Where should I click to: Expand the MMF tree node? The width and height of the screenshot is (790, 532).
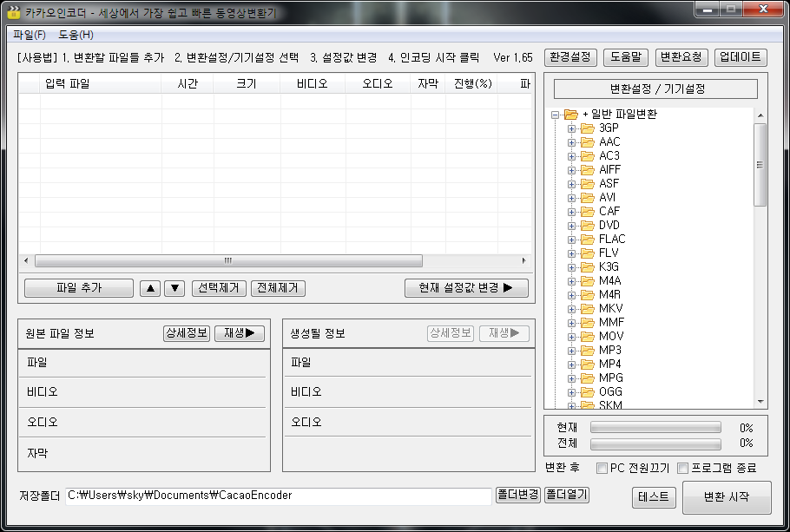coord(571,323)
